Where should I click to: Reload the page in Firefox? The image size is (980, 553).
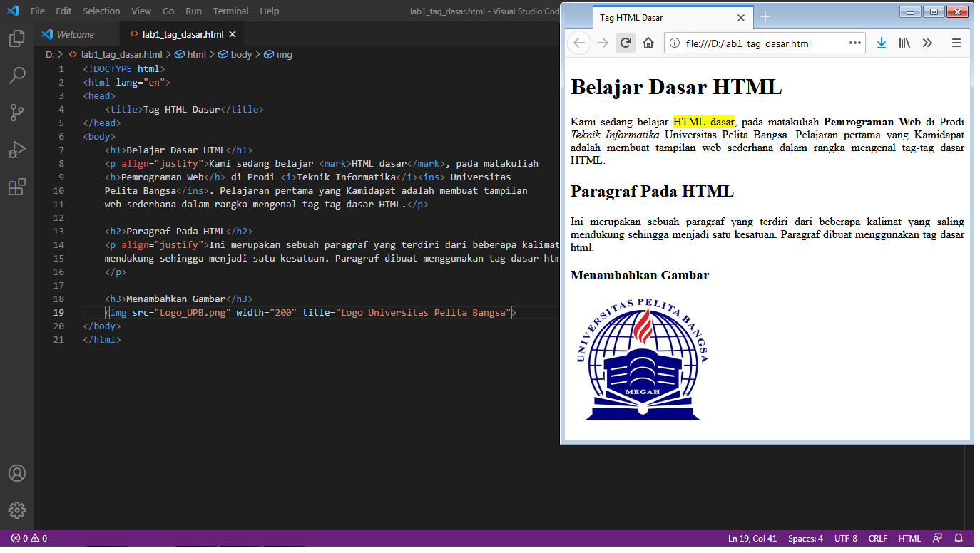(x=626, y=43)
